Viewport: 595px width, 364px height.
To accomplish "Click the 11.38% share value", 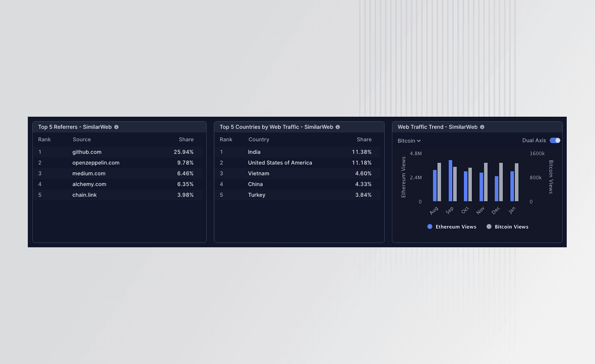I will 362,152.
